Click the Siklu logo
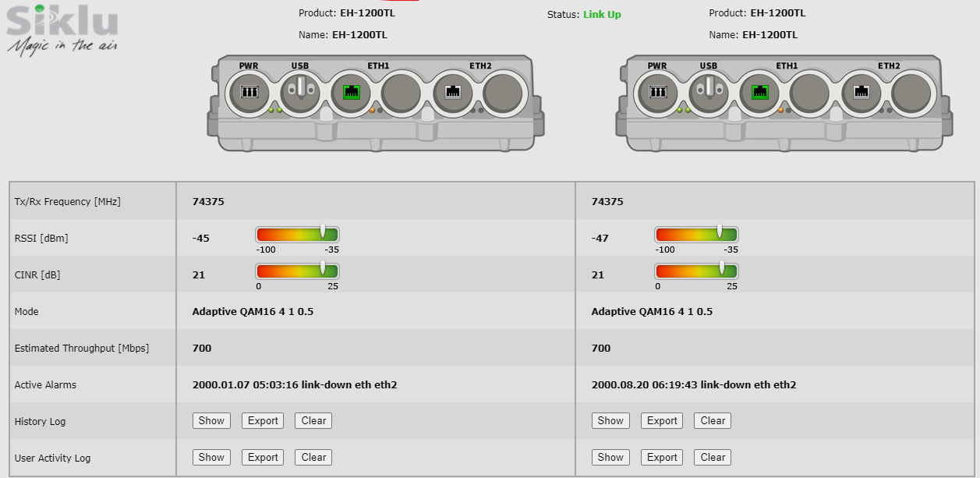Image resolution: width=980 pixels, height=478 pixels. coord(62,29)
